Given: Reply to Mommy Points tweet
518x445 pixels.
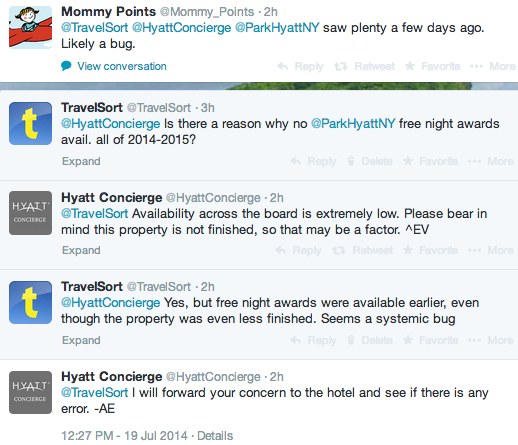Looking at the screenshot, I should point(300,66).
